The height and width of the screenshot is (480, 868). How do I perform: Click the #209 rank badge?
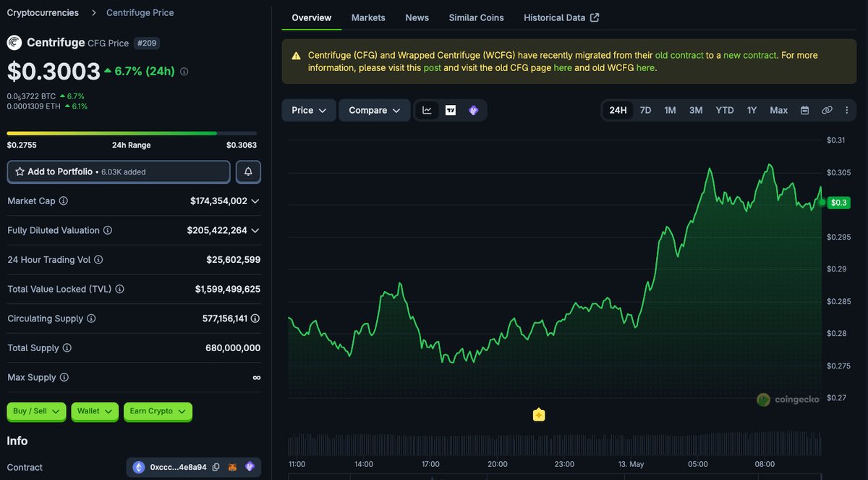point(147,43)
